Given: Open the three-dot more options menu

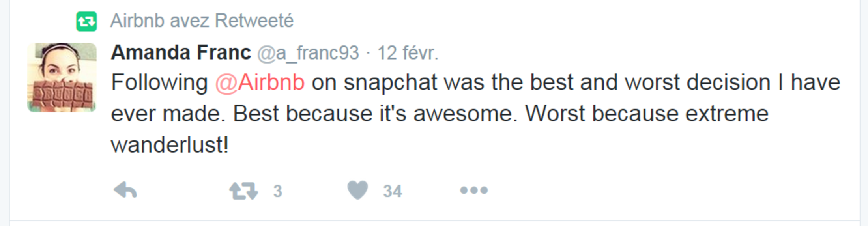Looking at the screenshot, I should (474, 191).
